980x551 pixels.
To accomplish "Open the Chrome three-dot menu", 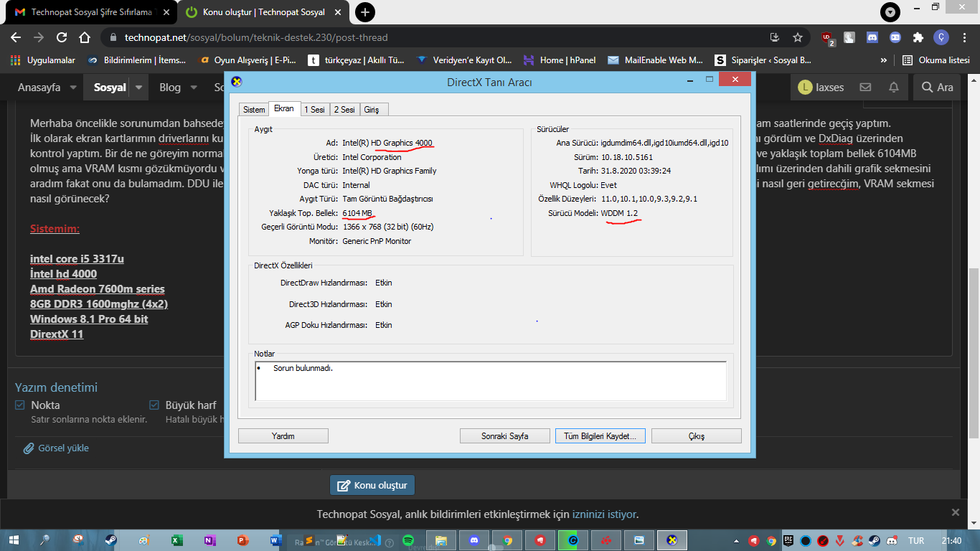I will pos(964,37).
